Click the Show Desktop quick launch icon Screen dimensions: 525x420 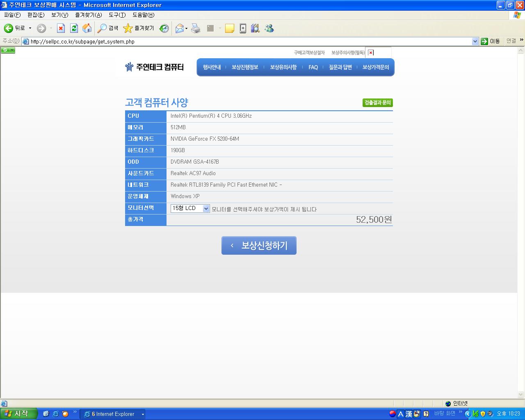coord(46,414)
